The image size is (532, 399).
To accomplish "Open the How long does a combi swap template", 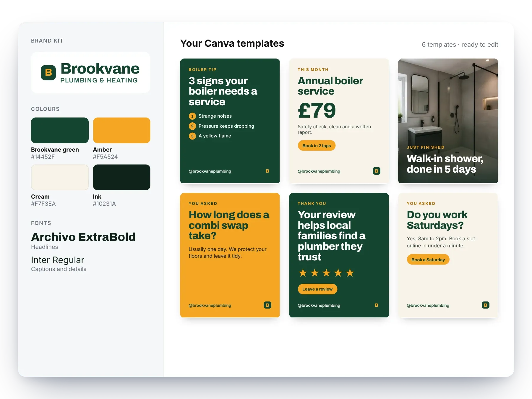I will (230, 255).
